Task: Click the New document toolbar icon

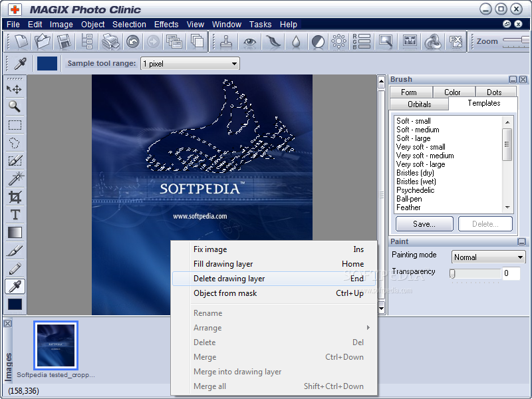Action: [21, 42]
